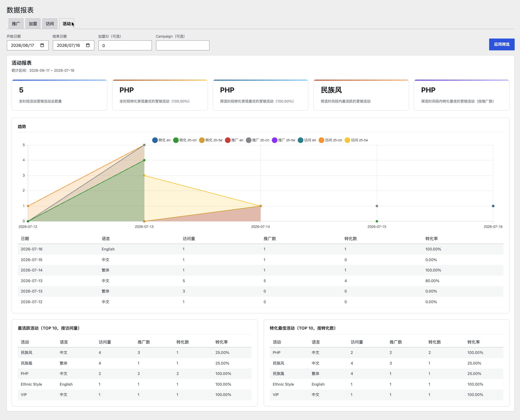Toggle the 推广 en red legend marker

tap(228, 140)
